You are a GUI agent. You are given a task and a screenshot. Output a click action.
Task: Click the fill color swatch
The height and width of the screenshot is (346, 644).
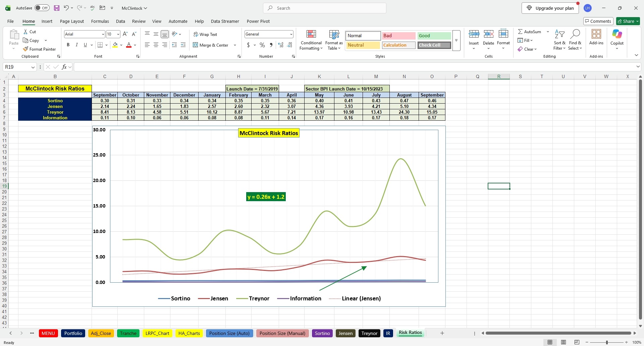tap(115, 45)
